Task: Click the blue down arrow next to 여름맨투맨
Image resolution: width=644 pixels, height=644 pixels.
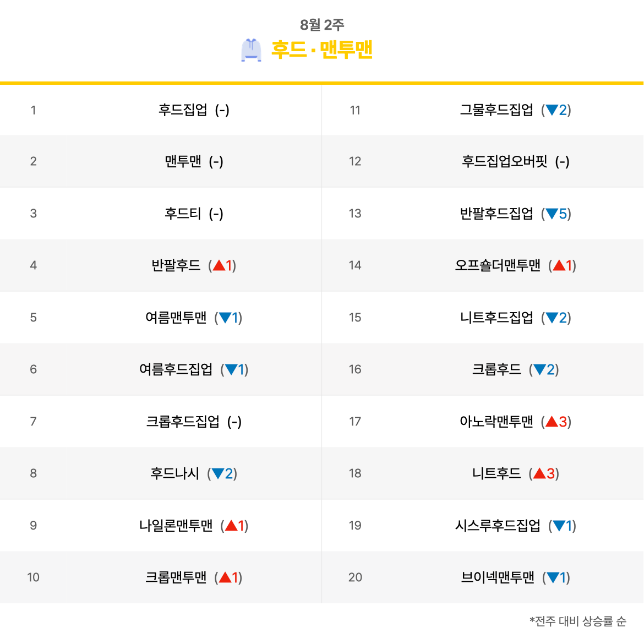Action: tap(225, 318)
